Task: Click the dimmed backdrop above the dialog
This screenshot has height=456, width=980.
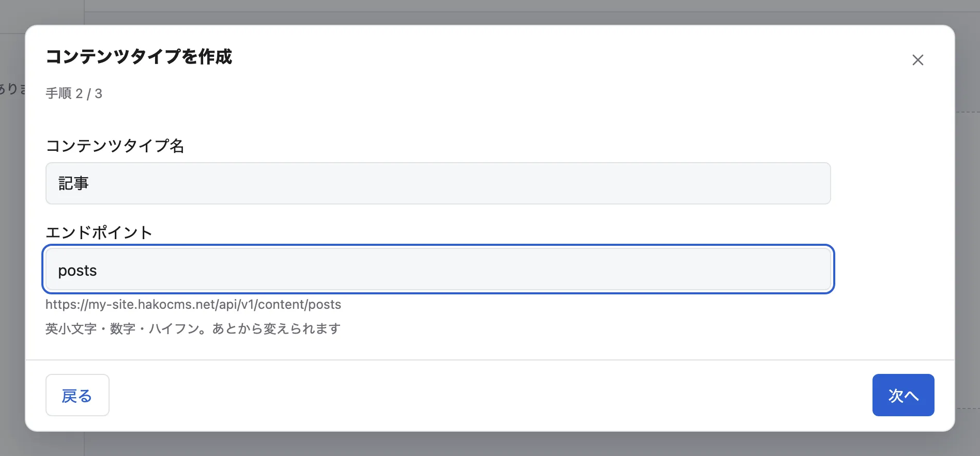Action: (490, 11)
